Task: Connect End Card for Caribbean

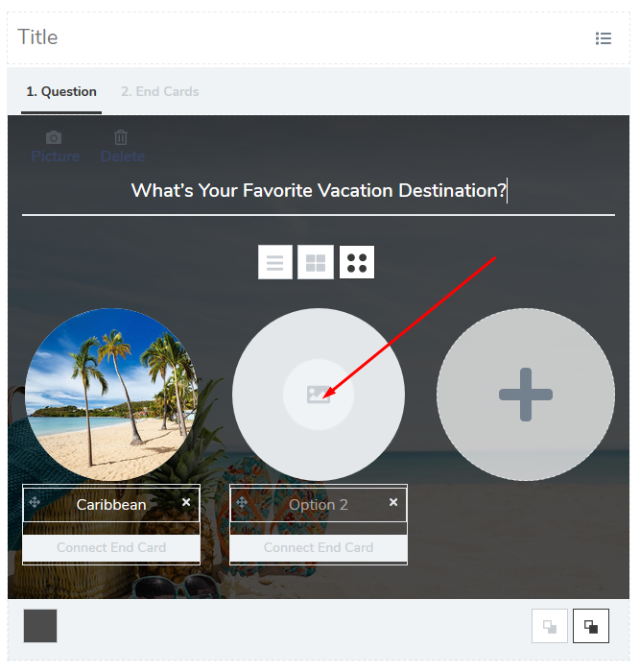Action: [x=111, y=548]
